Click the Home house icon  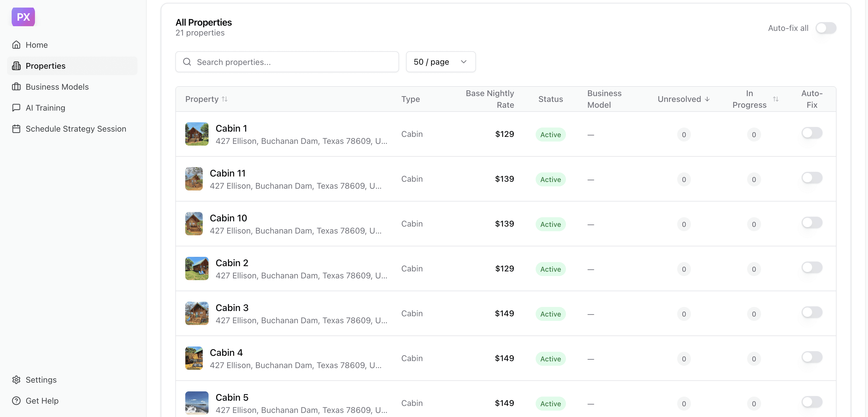pyautogui.click(x=16, y=45)
